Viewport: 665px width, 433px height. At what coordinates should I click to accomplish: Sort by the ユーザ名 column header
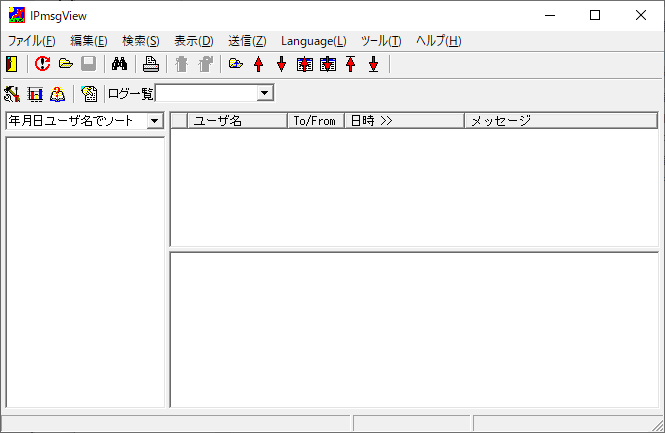238,121
